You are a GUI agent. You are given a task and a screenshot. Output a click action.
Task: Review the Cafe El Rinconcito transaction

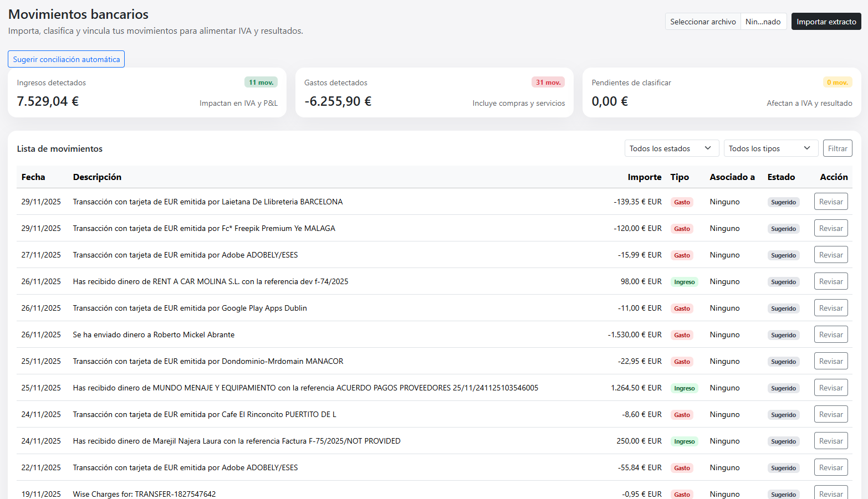point(830,414)
